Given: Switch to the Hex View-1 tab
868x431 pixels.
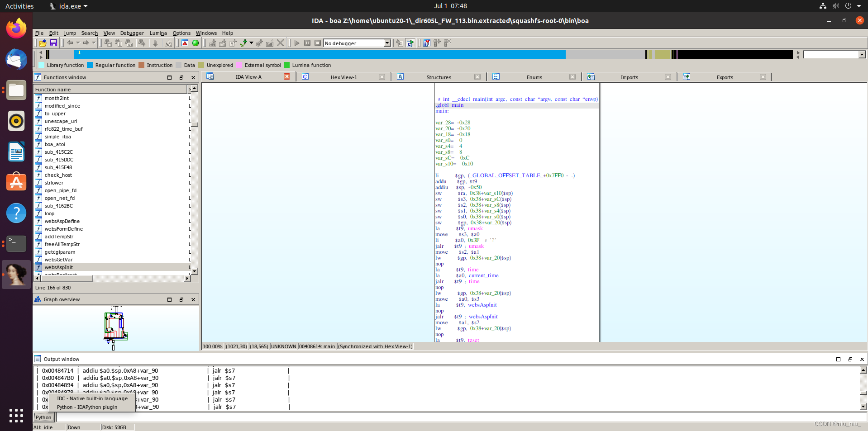Looking at the screenshot, I should 343,77.
